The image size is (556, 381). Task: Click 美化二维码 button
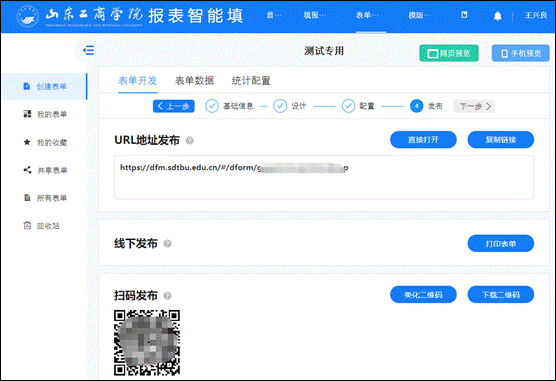423,295
